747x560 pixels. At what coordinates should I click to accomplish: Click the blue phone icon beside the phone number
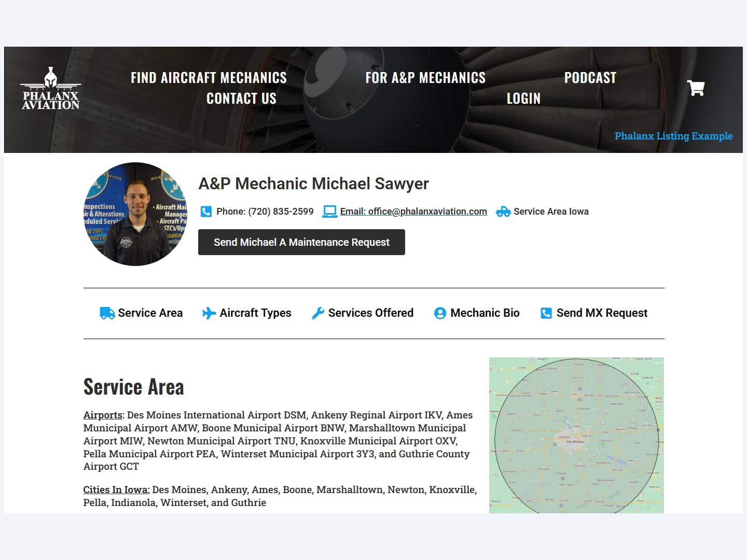click(206, 212)
